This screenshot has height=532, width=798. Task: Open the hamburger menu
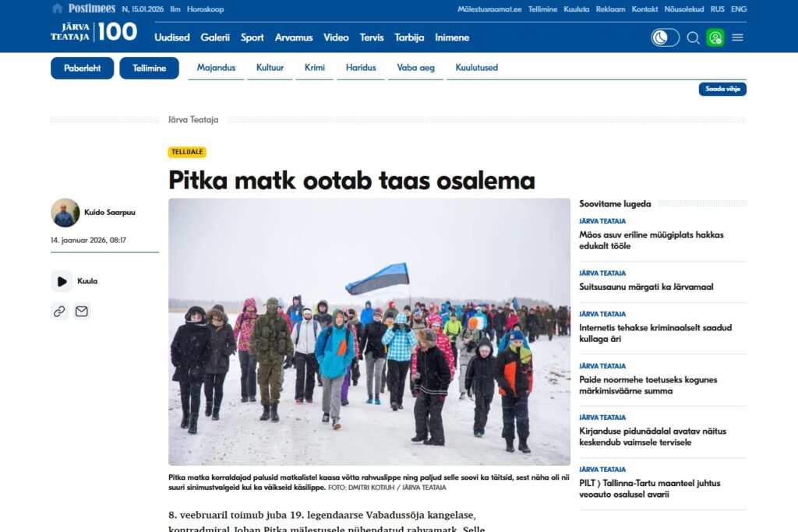(737, 37)
